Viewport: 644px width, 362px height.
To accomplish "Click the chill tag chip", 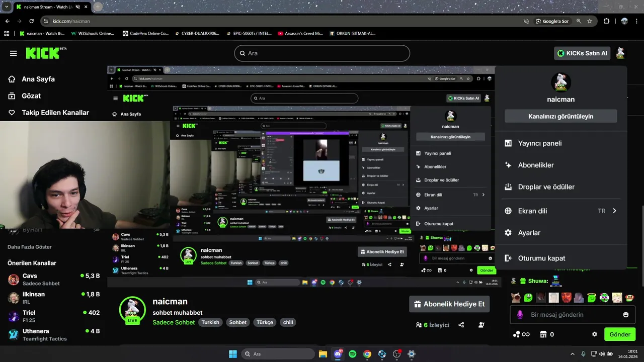I will (288, 322).
